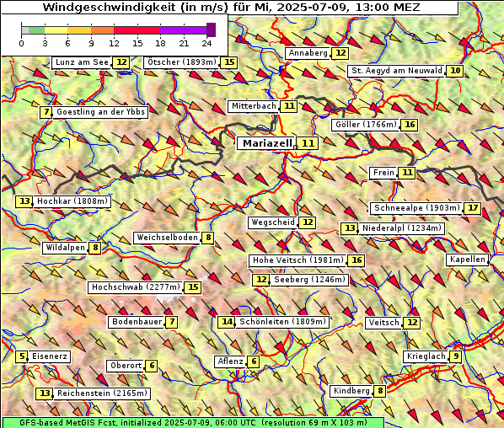Click the Reichenstein (2165m) value box 13
The image size is (504, 428).
tap(45, 393)
